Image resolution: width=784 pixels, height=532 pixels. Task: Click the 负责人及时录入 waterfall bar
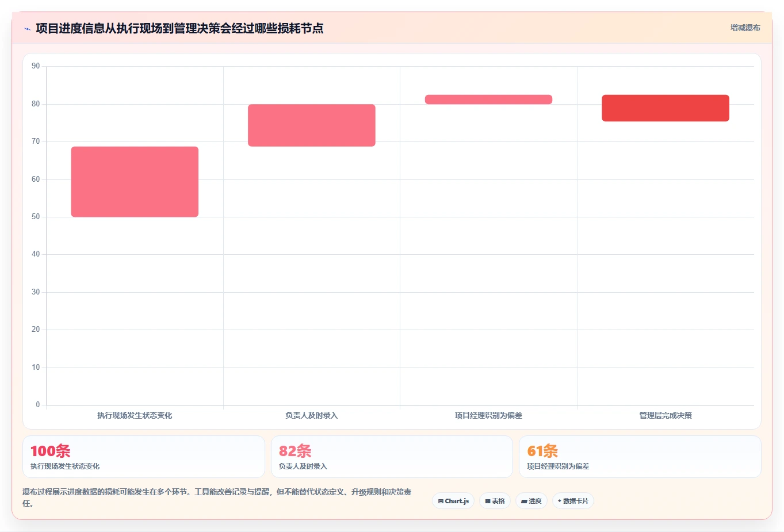(x=312, y=125)
